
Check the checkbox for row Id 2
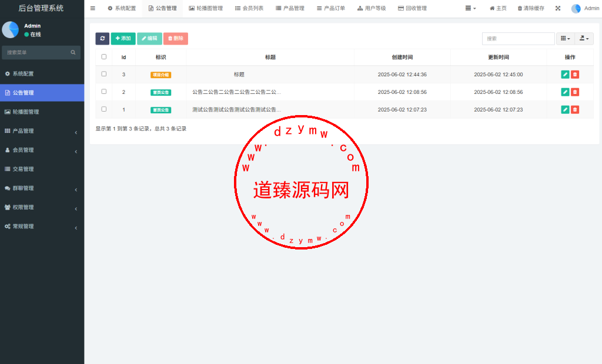(x=103, y=92)
